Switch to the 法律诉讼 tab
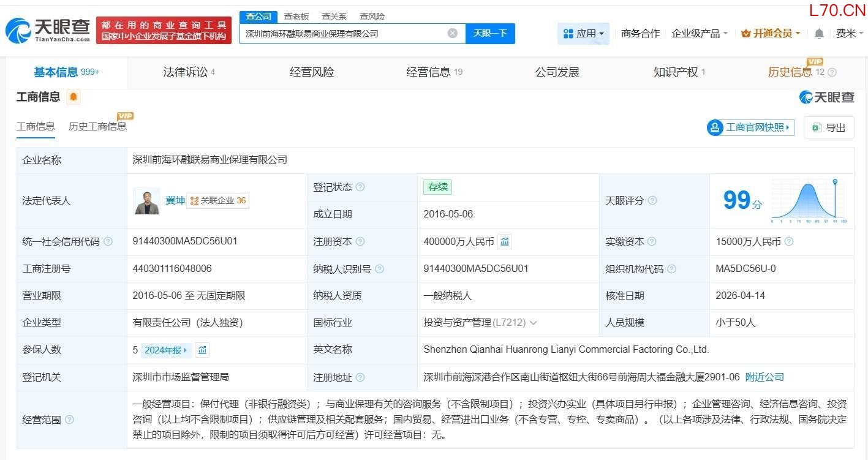Screen dimensions: 868x460 point(189,72)
